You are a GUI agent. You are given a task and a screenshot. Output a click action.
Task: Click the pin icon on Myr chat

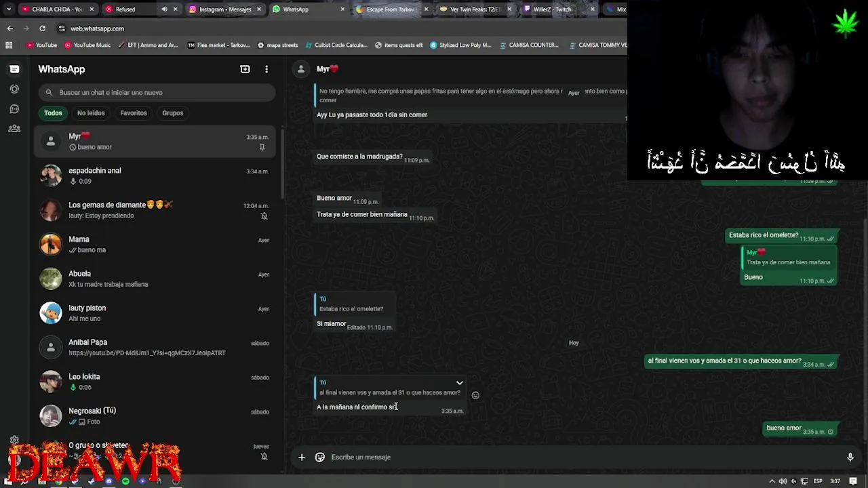click(262, 147)
